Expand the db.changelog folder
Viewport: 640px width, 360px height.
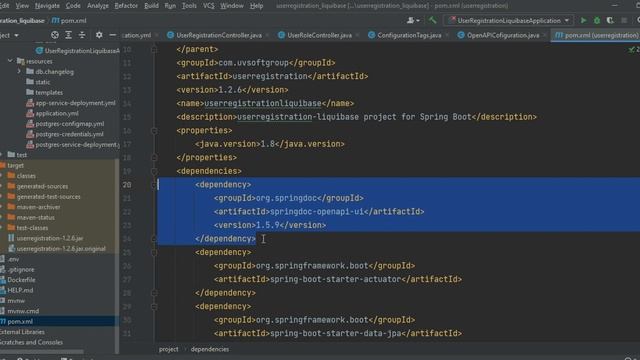click(19, 71)
